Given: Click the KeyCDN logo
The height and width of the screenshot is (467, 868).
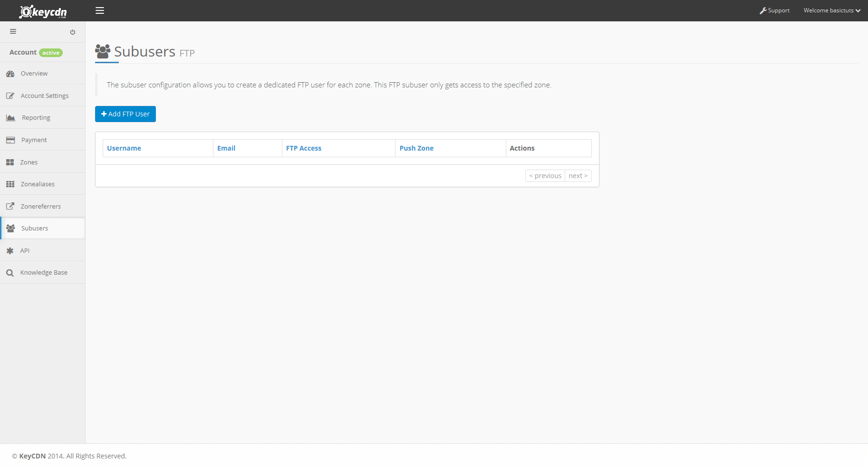Looking at the screenshot, I should tap(43, 11).
